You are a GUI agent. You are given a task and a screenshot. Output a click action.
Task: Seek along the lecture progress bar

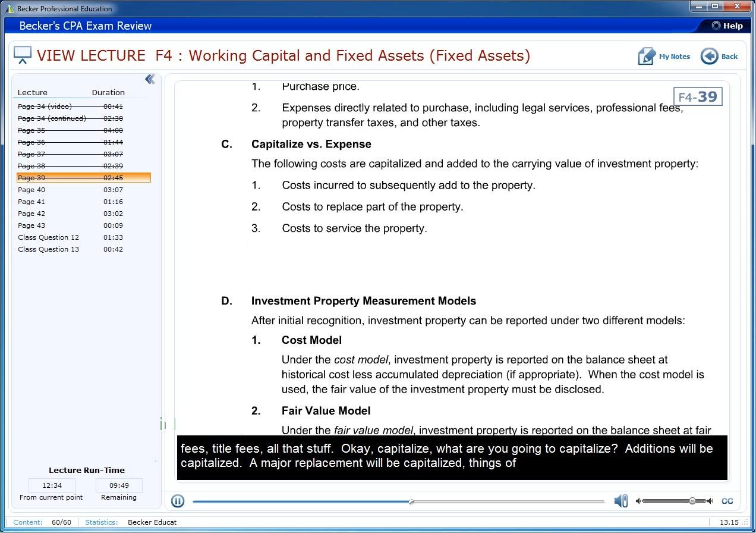398,501
